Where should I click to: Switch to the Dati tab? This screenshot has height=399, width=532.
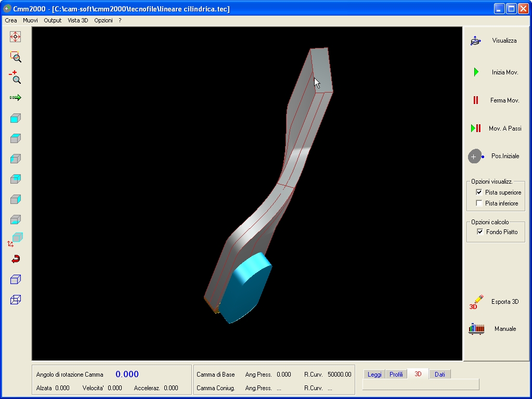pos(440,374)
